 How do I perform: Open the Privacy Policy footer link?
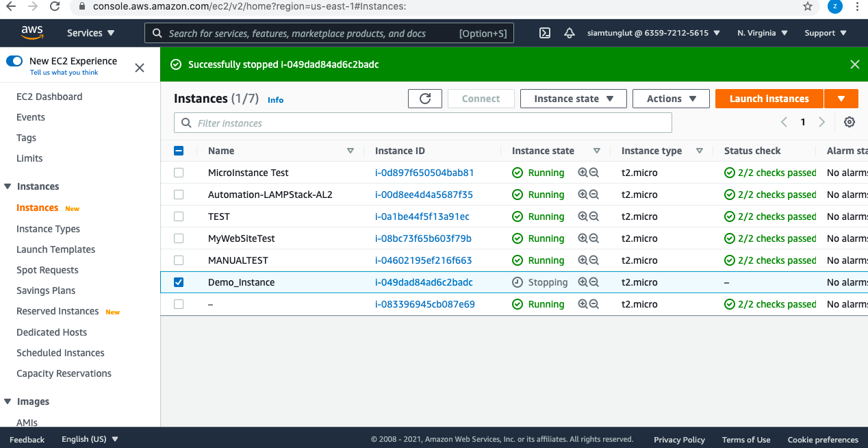point(679,440)
